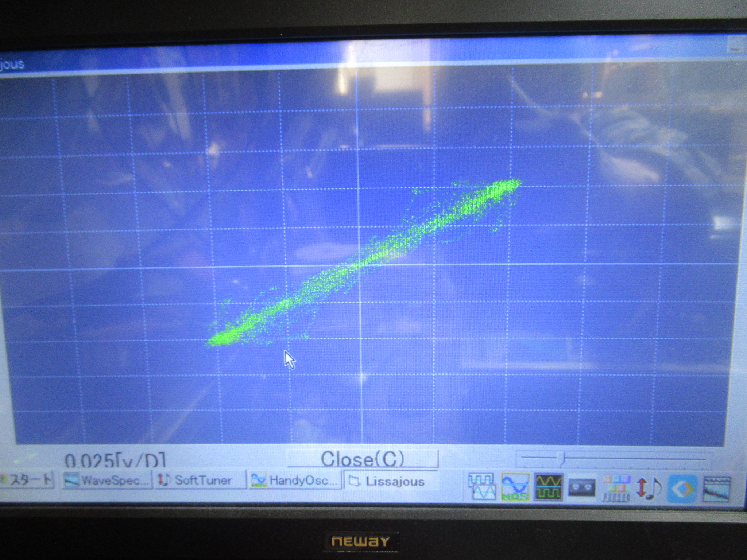Launch the cassette tape recorder icon

pyautogui.click(x=582, y=487)
